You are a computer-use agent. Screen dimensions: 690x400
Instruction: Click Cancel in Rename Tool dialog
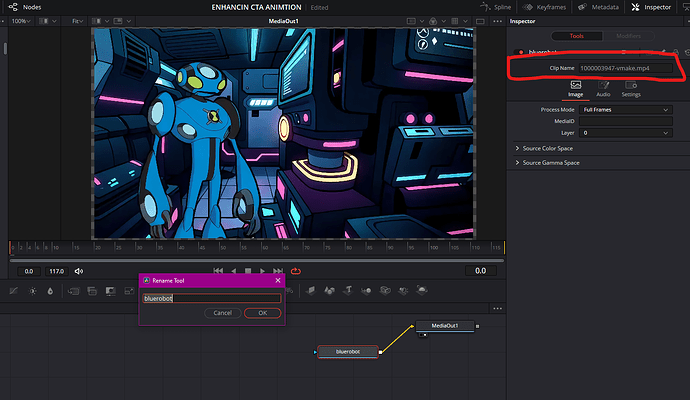(223, 313)
